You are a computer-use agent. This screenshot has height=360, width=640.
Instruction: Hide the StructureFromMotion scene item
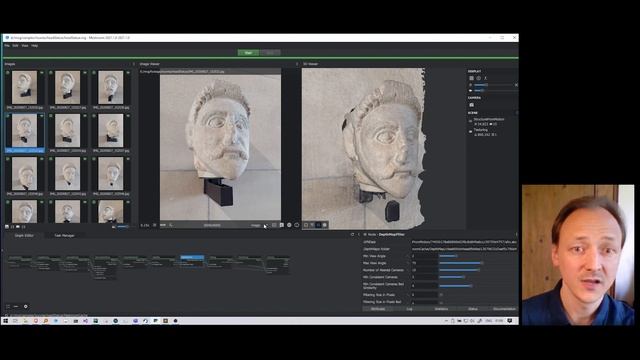[x=470, y=121]
